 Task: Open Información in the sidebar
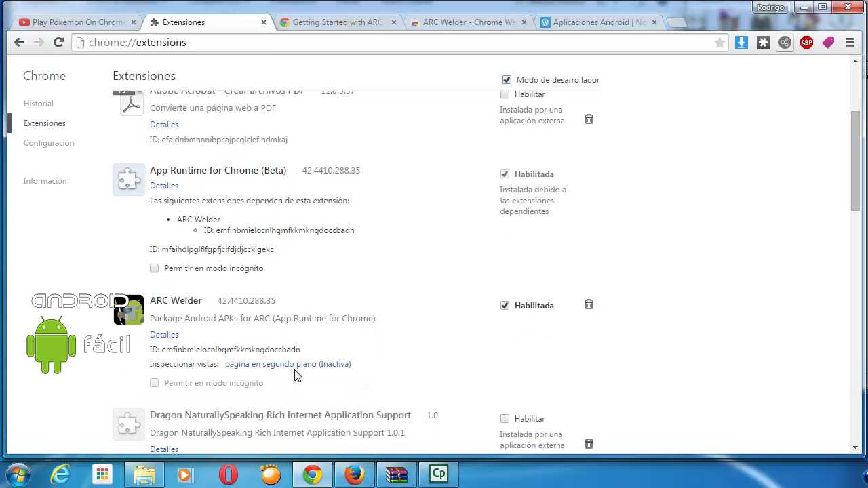coord(45,181)
